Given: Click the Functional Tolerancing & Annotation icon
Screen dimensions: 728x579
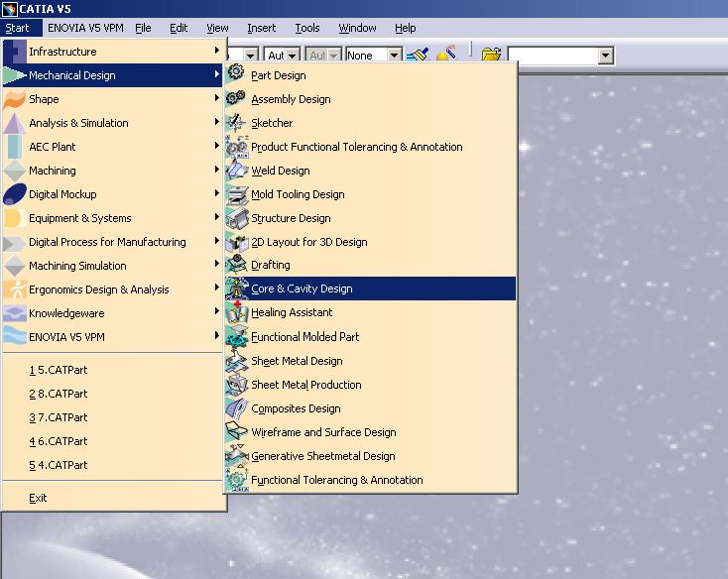Looking at the screenshot, I should (237, 480).
